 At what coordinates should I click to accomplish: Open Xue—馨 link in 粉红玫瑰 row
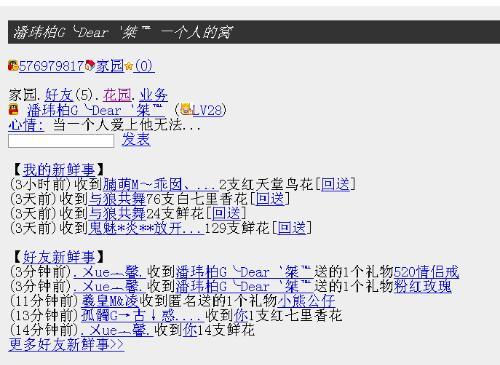click(109, 287)
